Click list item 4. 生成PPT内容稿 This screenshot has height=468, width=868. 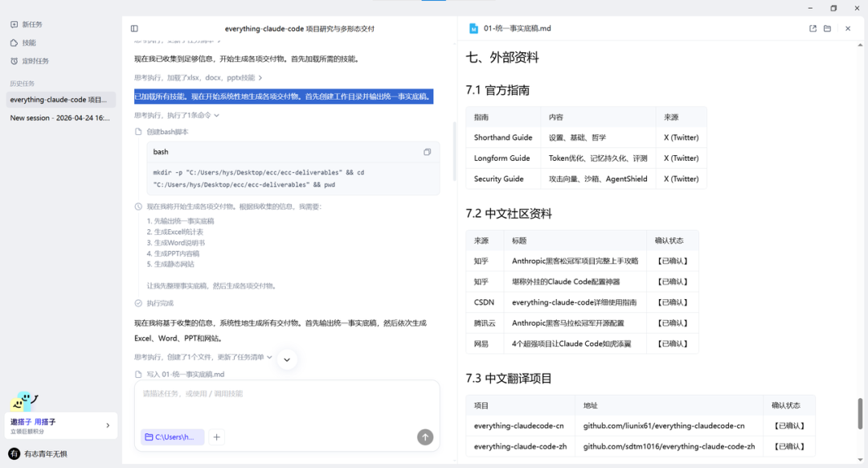click(173, 253)
